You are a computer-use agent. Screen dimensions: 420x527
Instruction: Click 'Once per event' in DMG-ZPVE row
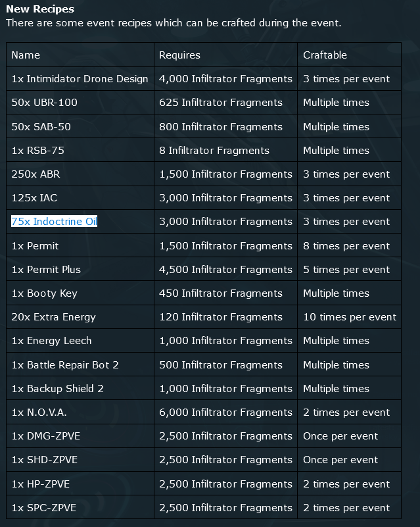click(x=349, y=436)
